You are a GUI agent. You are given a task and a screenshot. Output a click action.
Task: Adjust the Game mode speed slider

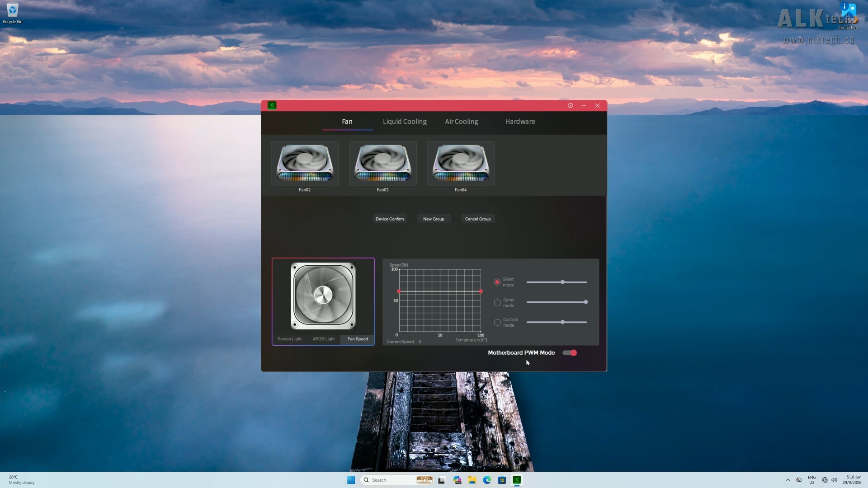point(557,302)
